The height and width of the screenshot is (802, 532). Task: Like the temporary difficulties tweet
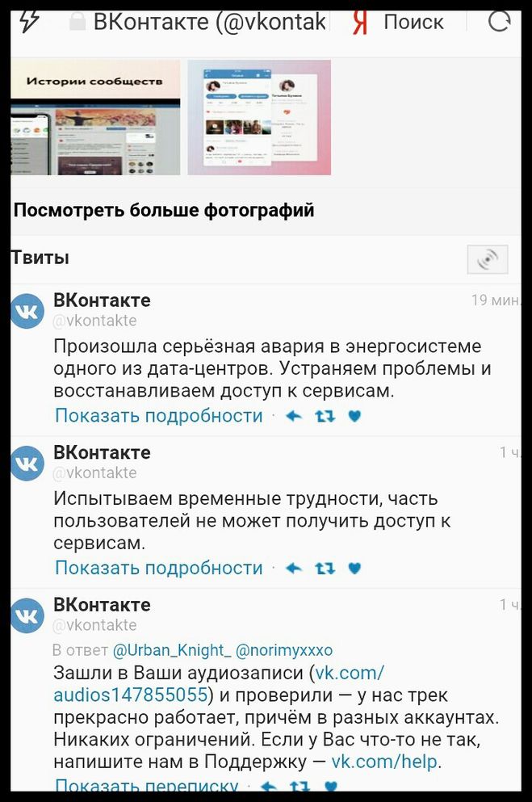click(x=354, y=568)
